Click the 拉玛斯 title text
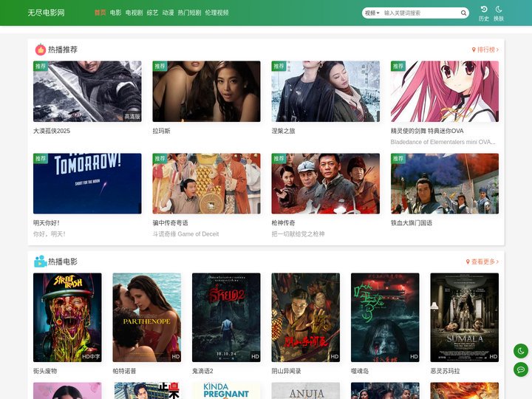Viewport: 532px width, 399px height. (x=161, y=131)
